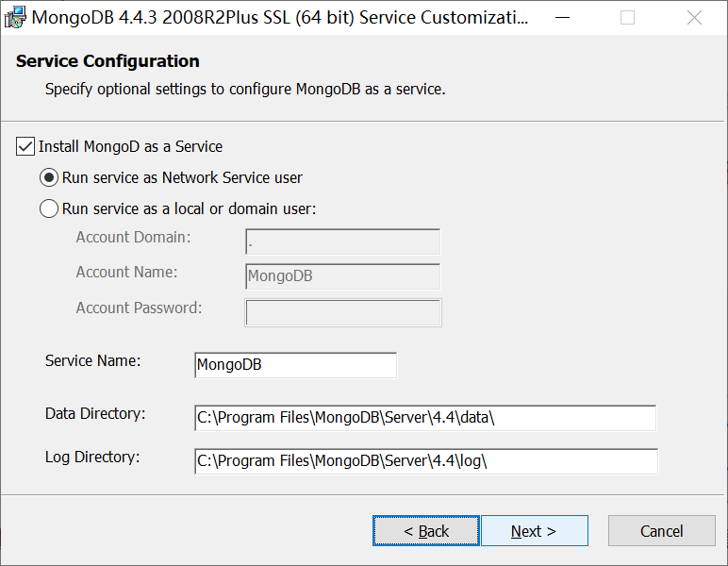The height and width of the screenshot is (566, 728).
Task: Click the Account Name field
Action: click(x=342, y=276)
